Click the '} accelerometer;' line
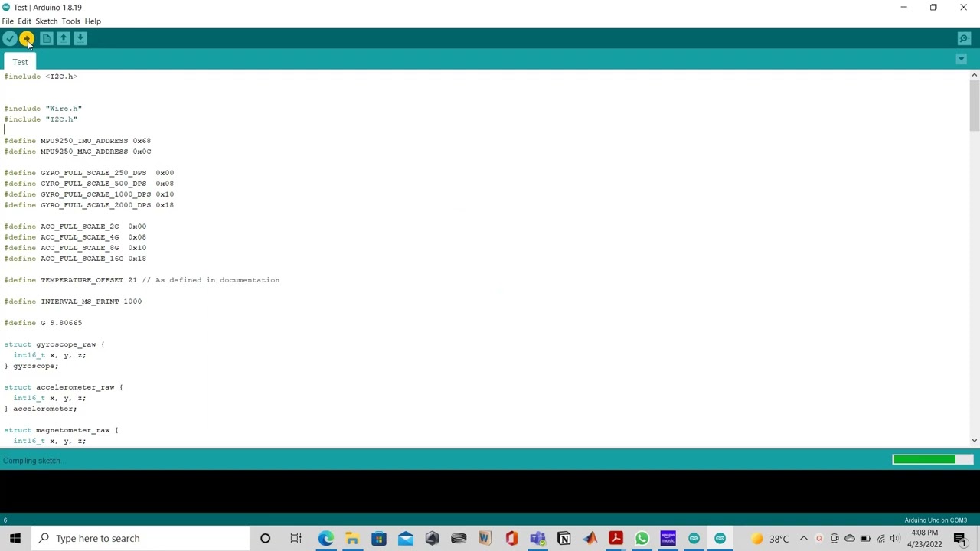 [x=41, y=409]
